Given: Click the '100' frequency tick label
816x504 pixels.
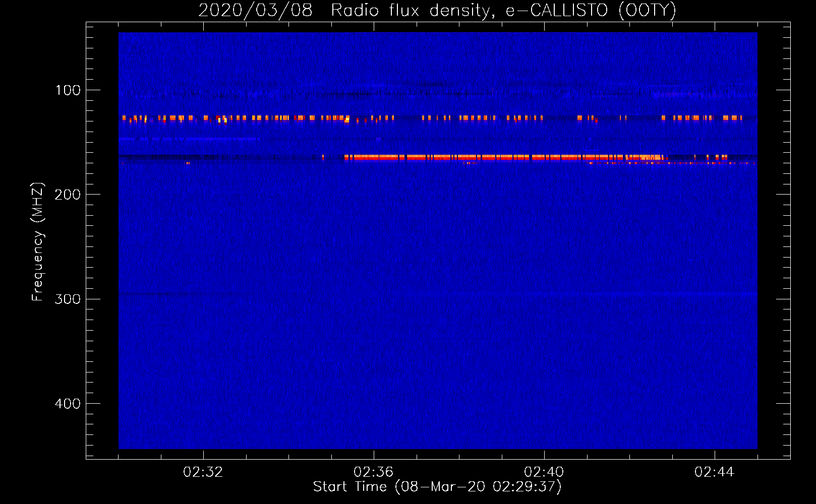Looking at the screenshot, I should pyautogui.click(x=68, y=90).
